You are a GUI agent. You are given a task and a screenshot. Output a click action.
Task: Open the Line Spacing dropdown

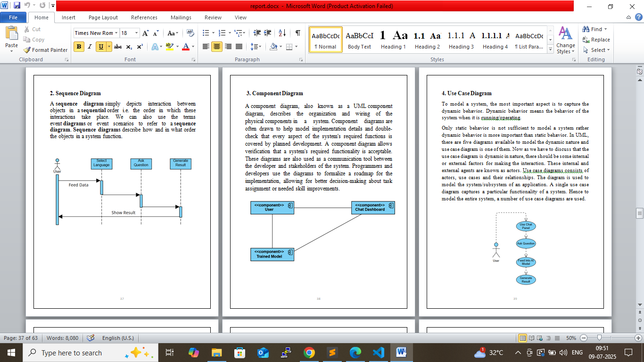pyautogui.click(x=256, y=47)
